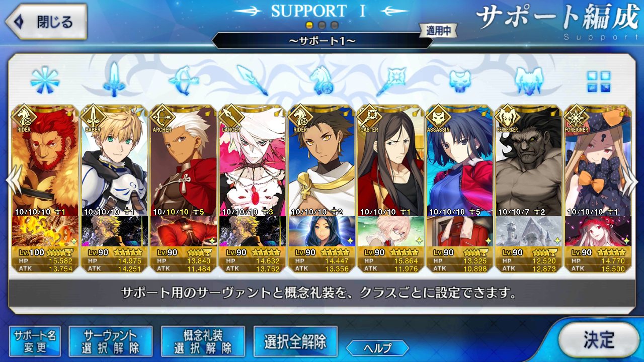644x362 pixels.
Task: Select the Rider class horse icon
Action: click(x=321, y=80)
